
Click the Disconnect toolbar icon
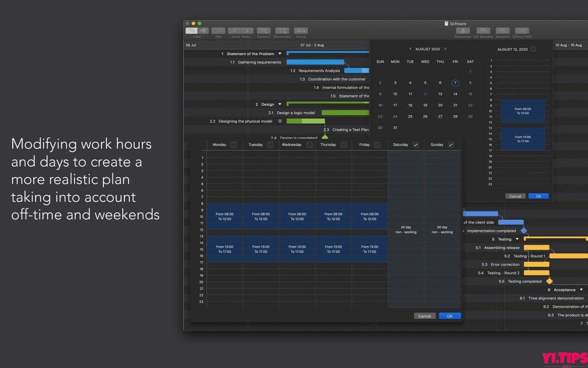(282, 31)
